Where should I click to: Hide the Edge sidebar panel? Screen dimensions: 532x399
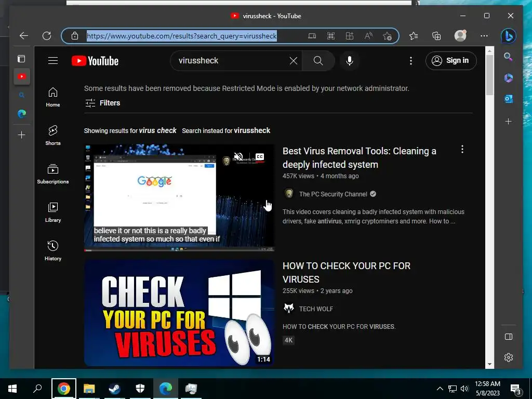508,337
